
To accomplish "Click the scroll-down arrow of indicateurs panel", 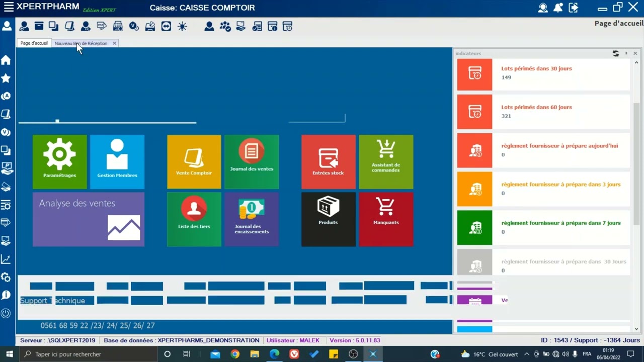I will (636, 329).
